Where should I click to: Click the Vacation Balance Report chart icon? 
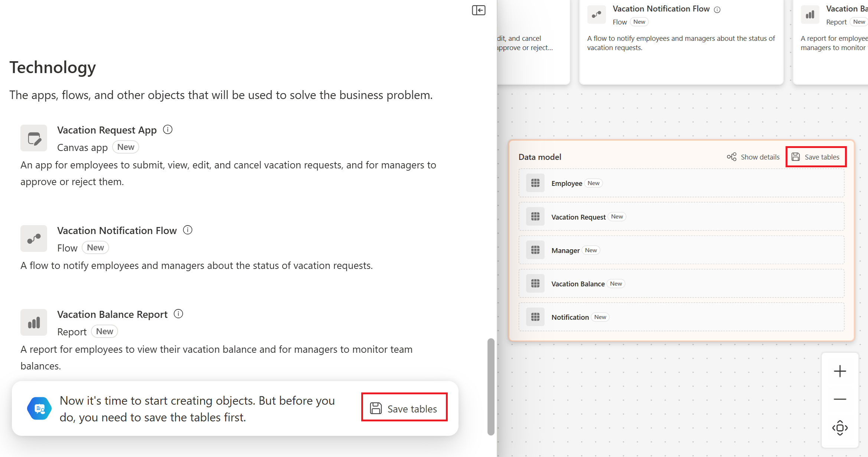[x=34, y=322]
